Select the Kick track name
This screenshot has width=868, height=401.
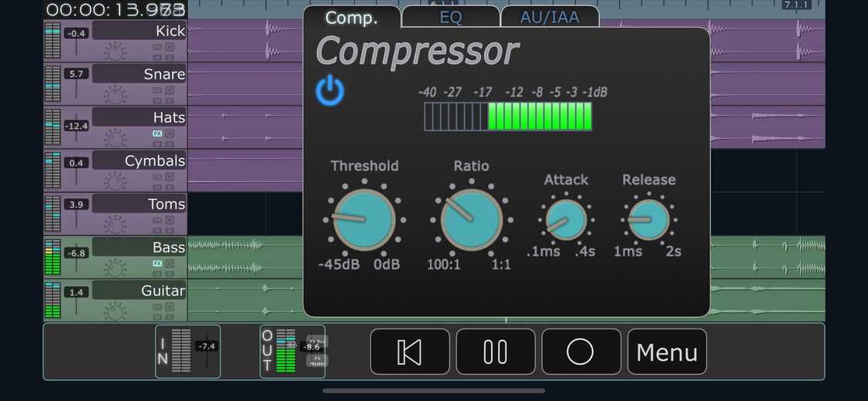point(139,31)
